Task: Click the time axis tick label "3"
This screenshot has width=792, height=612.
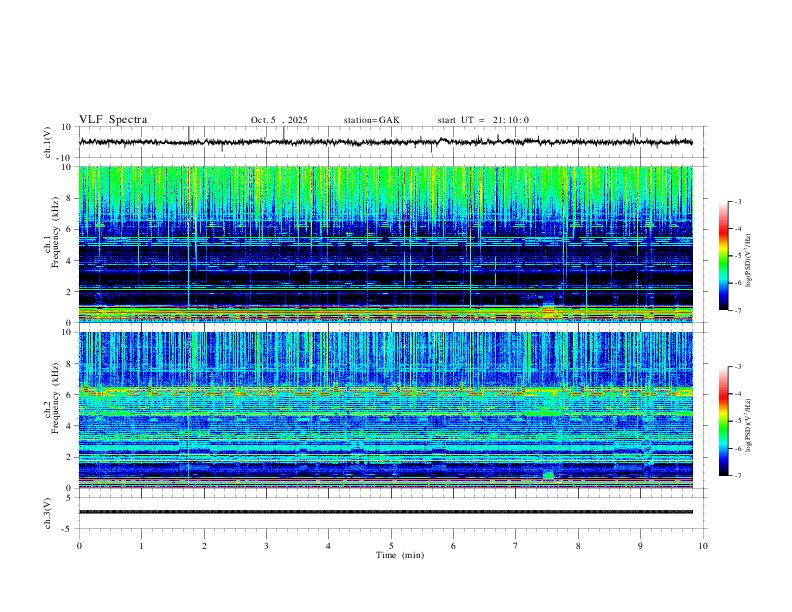Action: pyautogui.click(x=266, y=546)
